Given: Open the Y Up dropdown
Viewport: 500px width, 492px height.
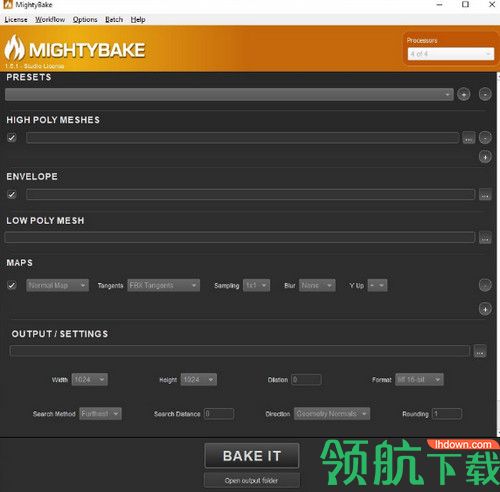Looking at the screenshot, I should (x=377, y=285).
